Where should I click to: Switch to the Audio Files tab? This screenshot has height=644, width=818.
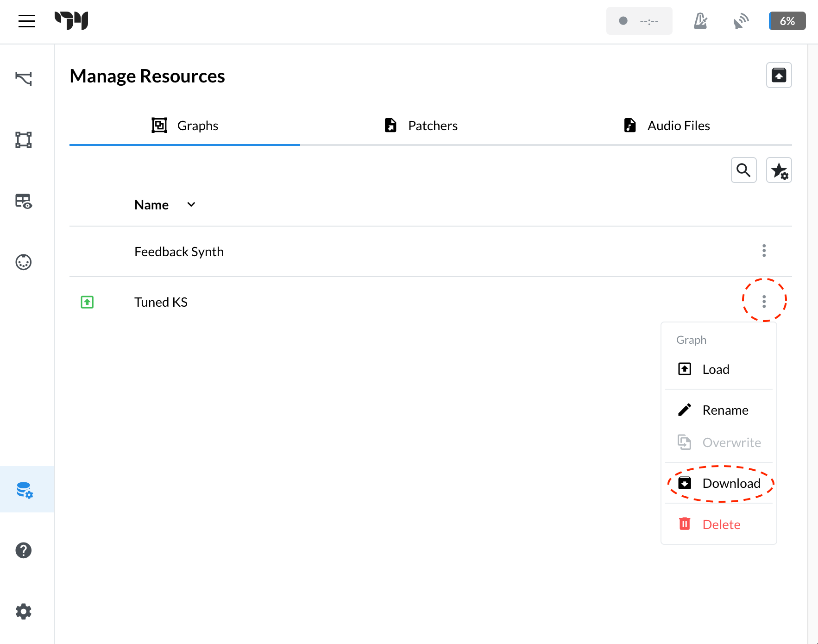[x=667, y=126]
